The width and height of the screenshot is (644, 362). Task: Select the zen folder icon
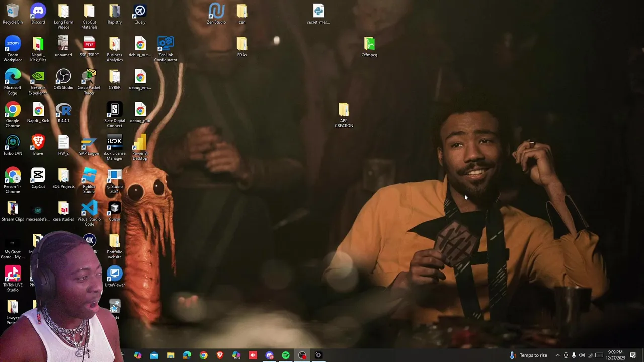pos(242,14)
